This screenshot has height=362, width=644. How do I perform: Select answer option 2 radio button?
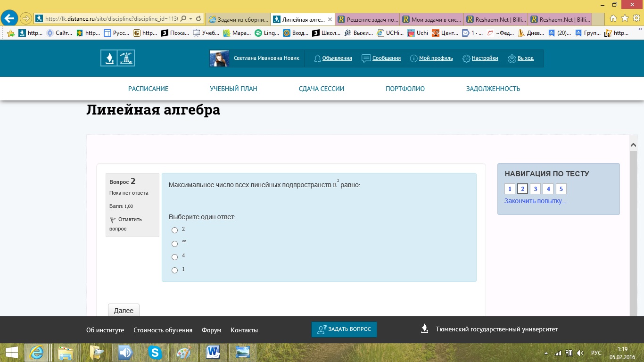pos(175,230)
